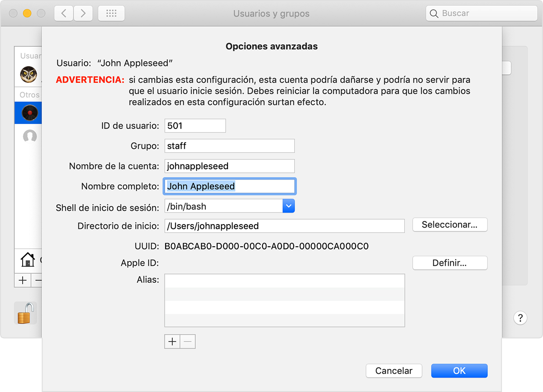543x392 pixels.
Task: Add an alias with the plus button
Action: tap(172, 342)
